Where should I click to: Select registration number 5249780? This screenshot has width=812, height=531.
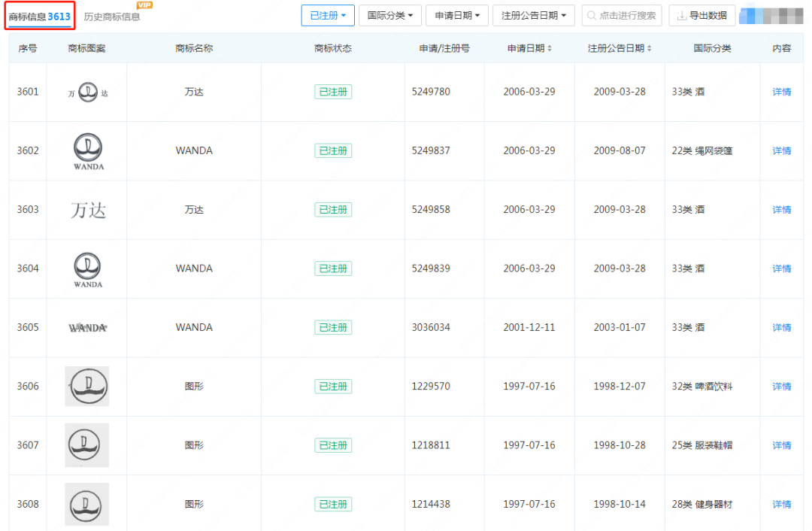(x=431, y=92)
